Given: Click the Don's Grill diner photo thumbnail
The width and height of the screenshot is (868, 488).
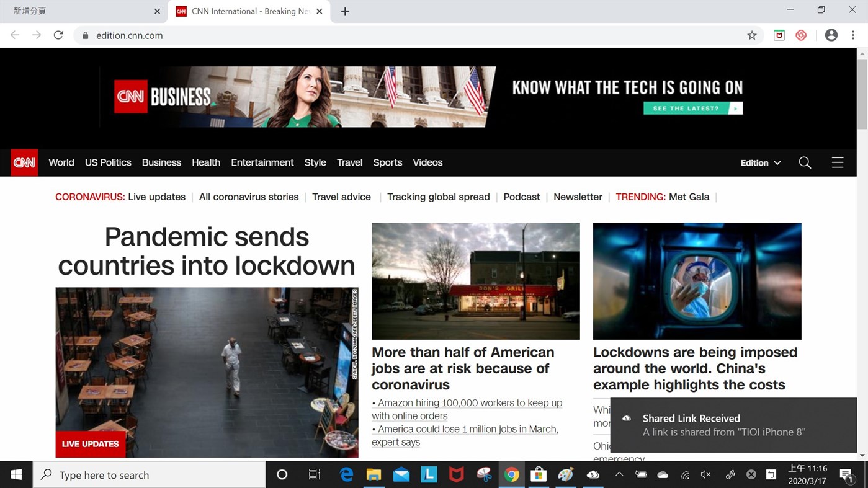Looking at the screenshot, I should tap(476, 281).
